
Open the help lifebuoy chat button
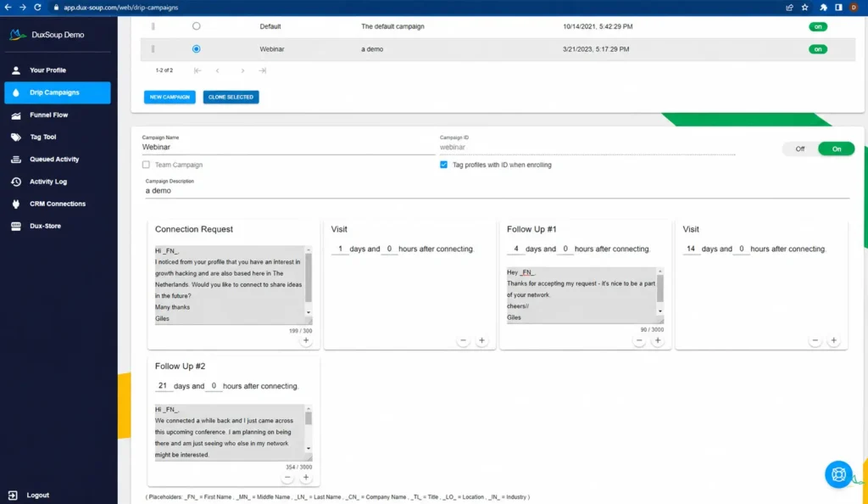point(838,474)
